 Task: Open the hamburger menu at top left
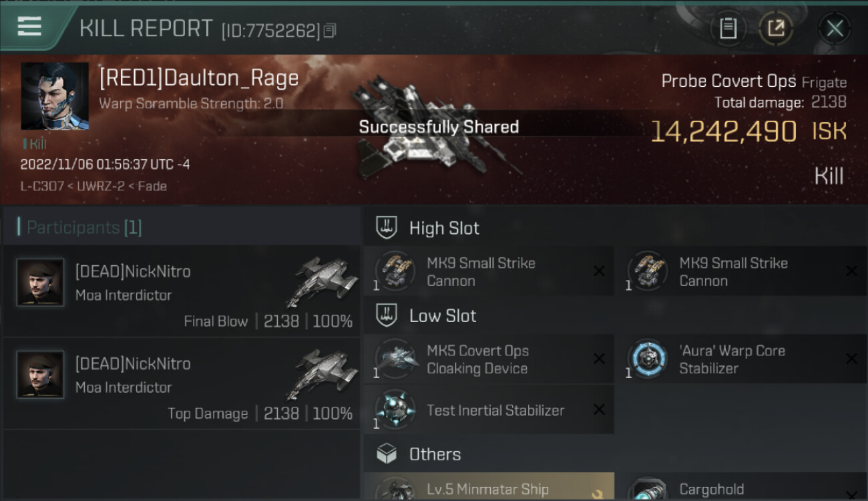tap(29, 27)
